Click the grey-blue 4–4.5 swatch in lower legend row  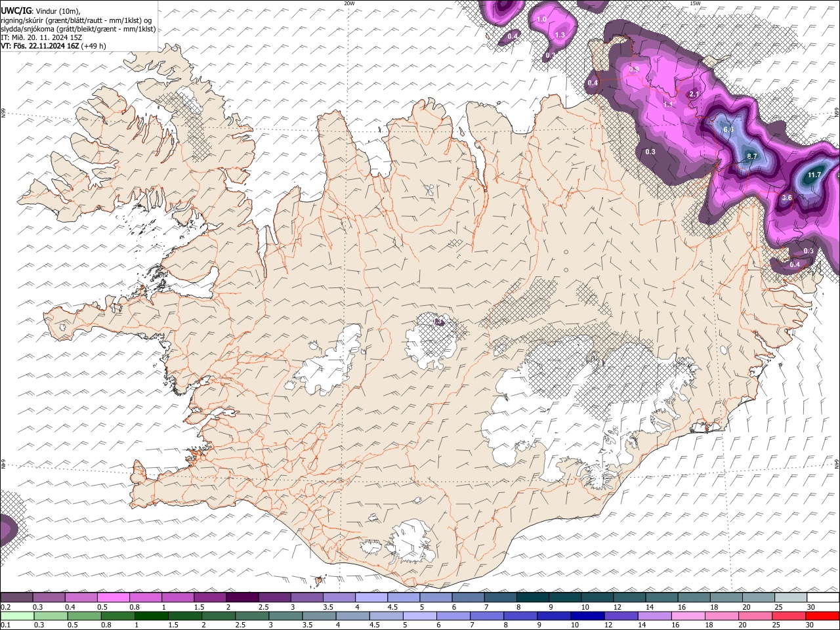click(352, 616)
